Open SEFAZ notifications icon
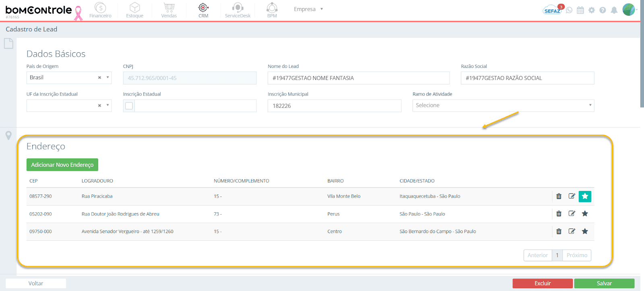 click(x=553, y=10)
